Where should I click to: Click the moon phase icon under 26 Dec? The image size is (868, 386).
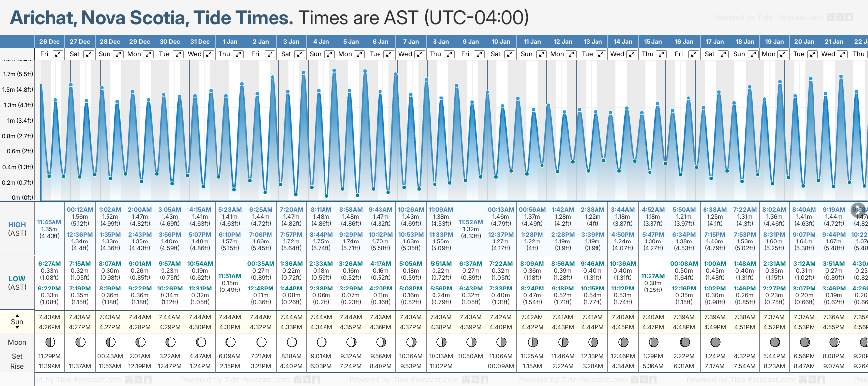click(x=50, y=342)
